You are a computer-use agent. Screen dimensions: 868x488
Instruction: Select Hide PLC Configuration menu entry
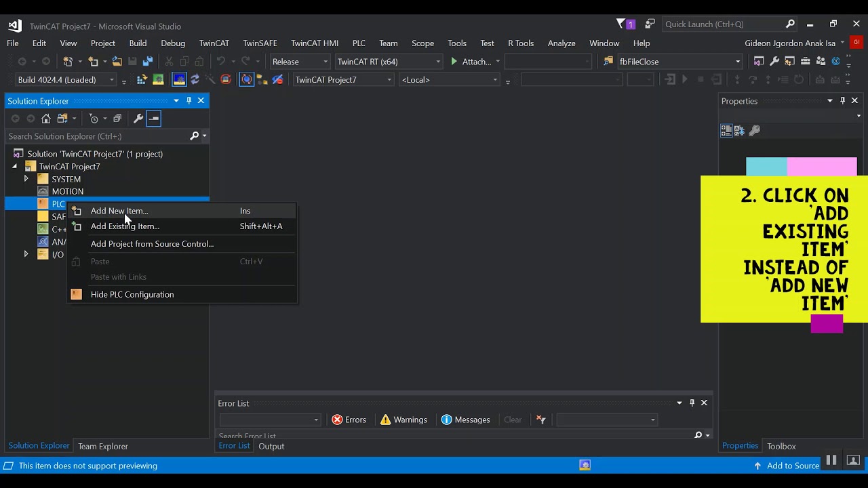tap(182, 294)
